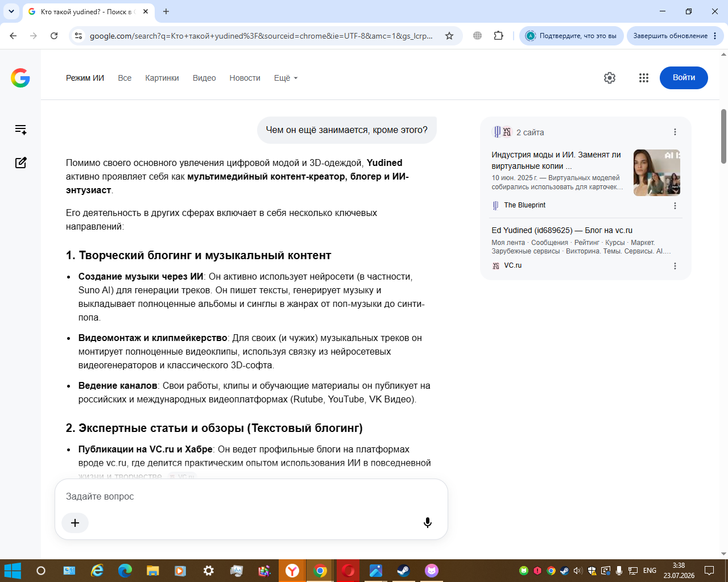728x582 pixels.
Task: View site information icon in address bar
Action: (78, 36)
